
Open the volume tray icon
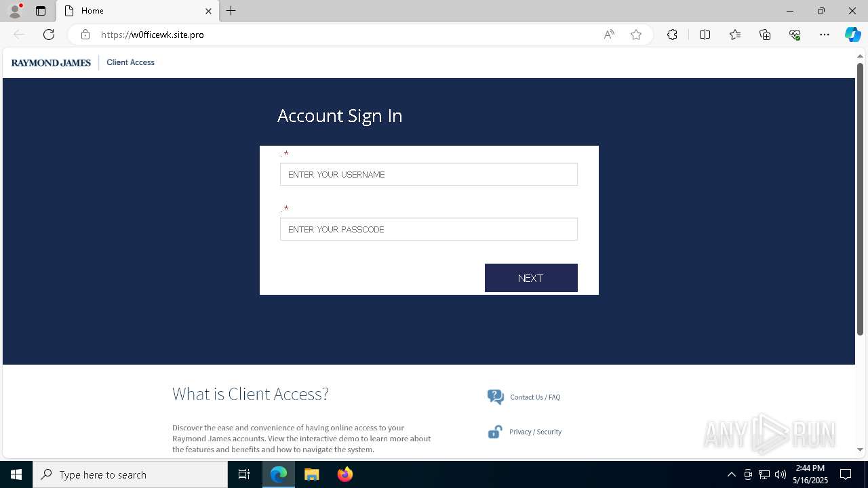pyautogui.click(x=781, y=474)
